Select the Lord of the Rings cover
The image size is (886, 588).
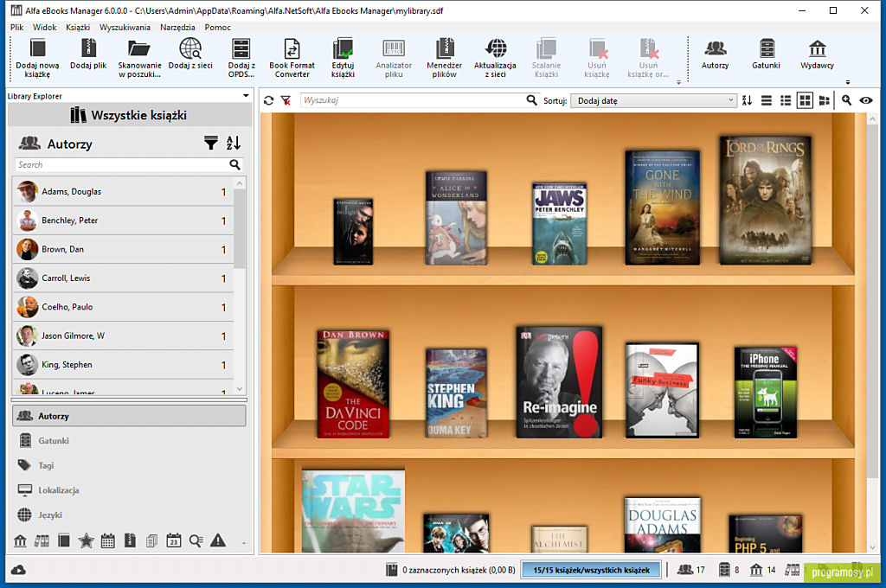[x=765, y=201]
